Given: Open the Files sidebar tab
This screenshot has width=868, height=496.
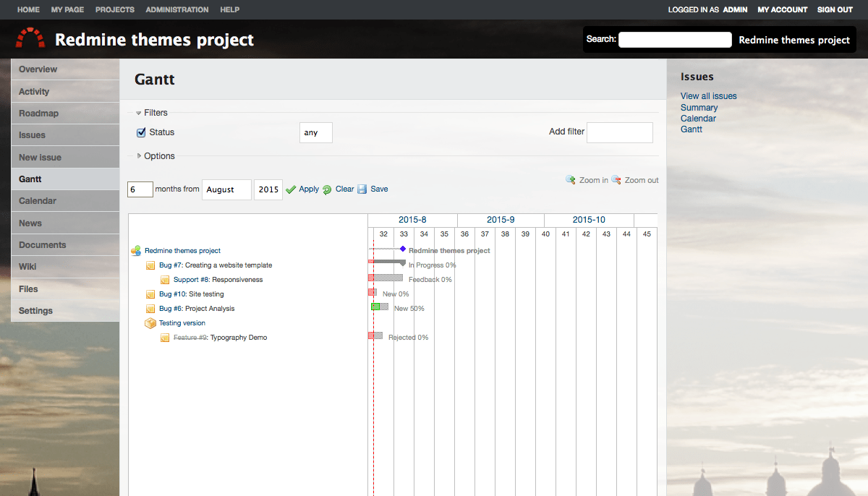Looking at the screenshot, I should click(65, 289).
